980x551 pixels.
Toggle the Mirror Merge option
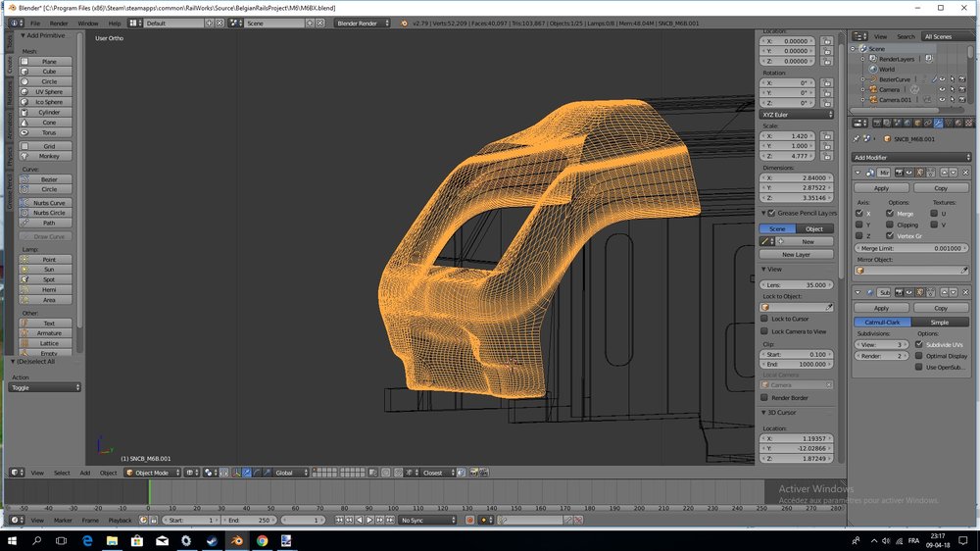click(x=890, y=214)
